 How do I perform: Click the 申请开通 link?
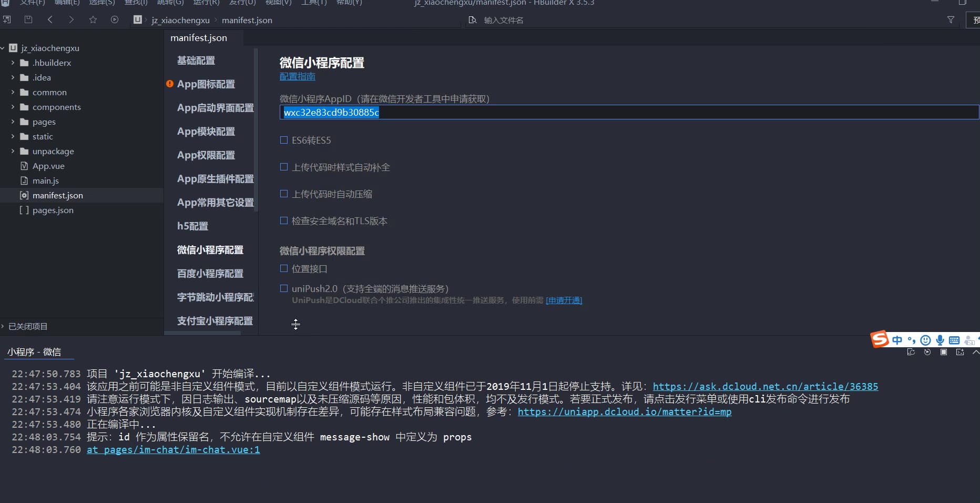(x=564, y=300)
